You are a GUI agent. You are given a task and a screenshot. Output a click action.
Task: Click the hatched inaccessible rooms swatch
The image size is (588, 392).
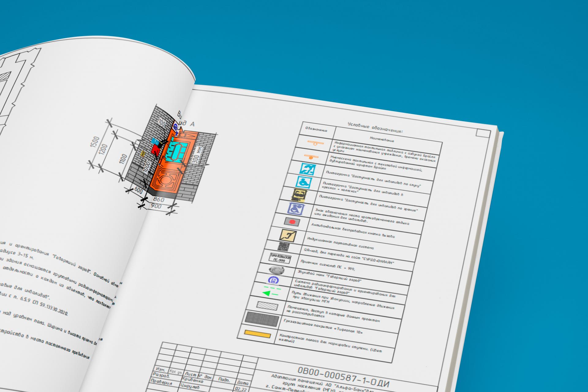(267, 306)
